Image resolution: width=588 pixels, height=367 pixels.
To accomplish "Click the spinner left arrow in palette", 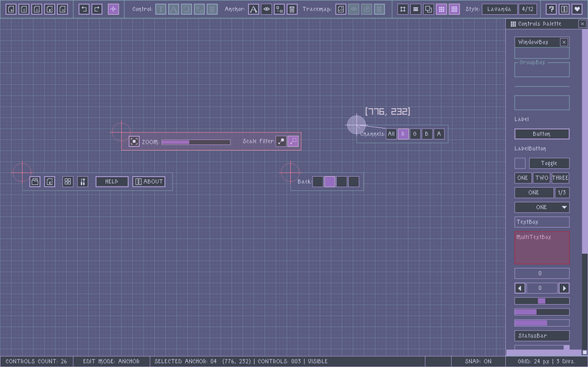I will tap(520, 288).
